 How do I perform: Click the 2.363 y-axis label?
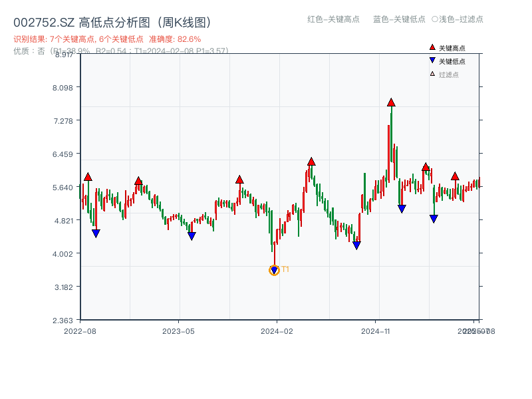pyautogui.click(x=63, y=321)
